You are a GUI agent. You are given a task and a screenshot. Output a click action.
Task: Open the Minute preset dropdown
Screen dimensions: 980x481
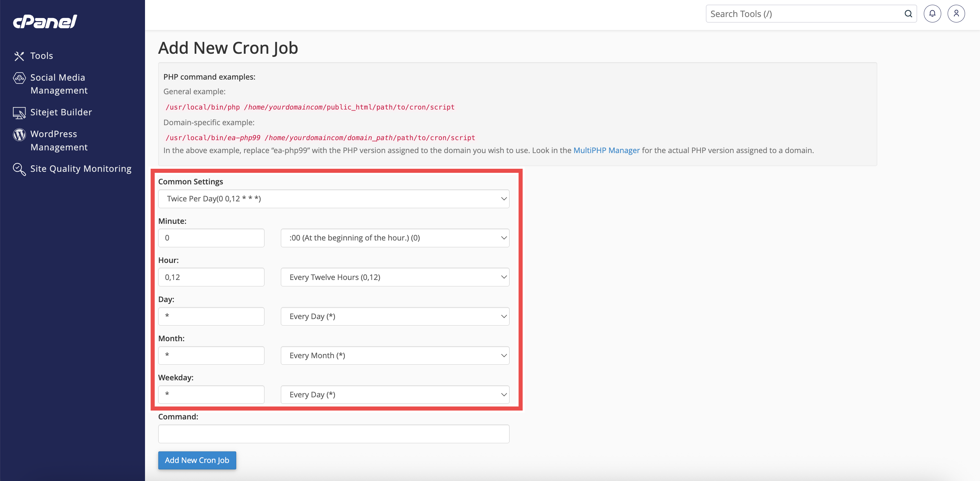(395, 238)
